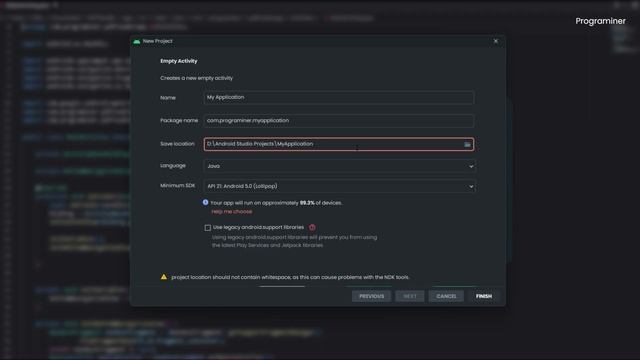This screenshot has height=360, width=640.
Task: Click the Cancel button
Action: (446, 296)
